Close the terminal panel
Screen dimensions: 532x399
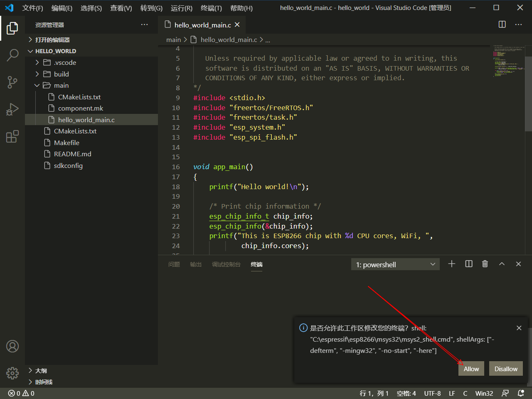coord(518,264)
